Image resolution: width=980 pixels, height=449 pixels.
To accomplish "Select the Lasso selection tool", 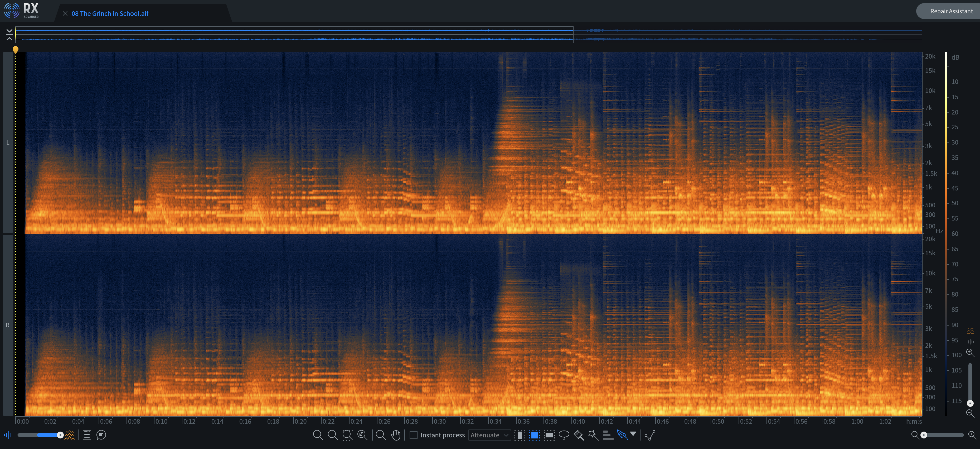I will (564, 435).
